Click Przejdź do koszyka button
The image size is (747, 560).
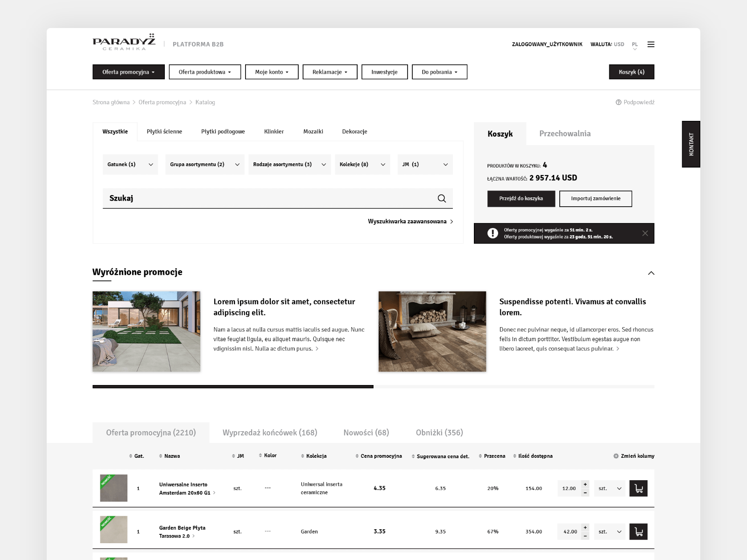click(x=521, y=198)
